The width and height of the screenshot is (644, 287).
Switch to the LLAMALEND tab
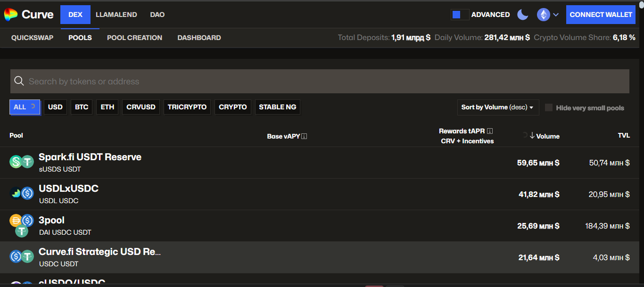point(116,15)
